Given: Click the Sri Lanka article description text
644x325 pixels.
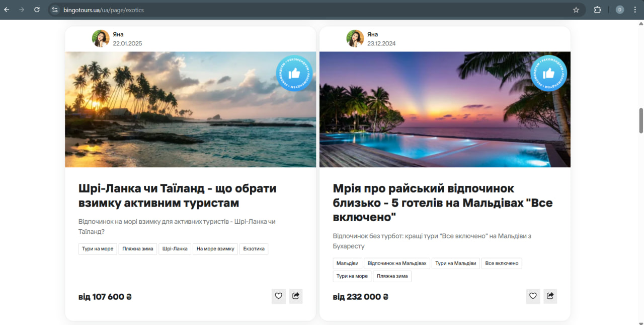Looking at the screenshot, I should pos(177,226).
